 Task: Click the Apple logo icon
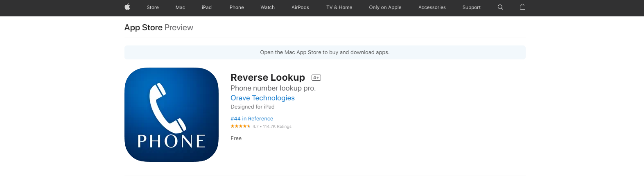[127, 7]
